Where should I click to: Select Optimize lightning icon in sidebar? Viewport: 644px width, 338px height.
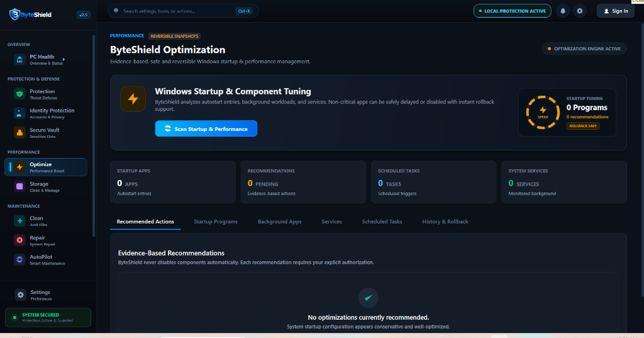click(19, 167)
